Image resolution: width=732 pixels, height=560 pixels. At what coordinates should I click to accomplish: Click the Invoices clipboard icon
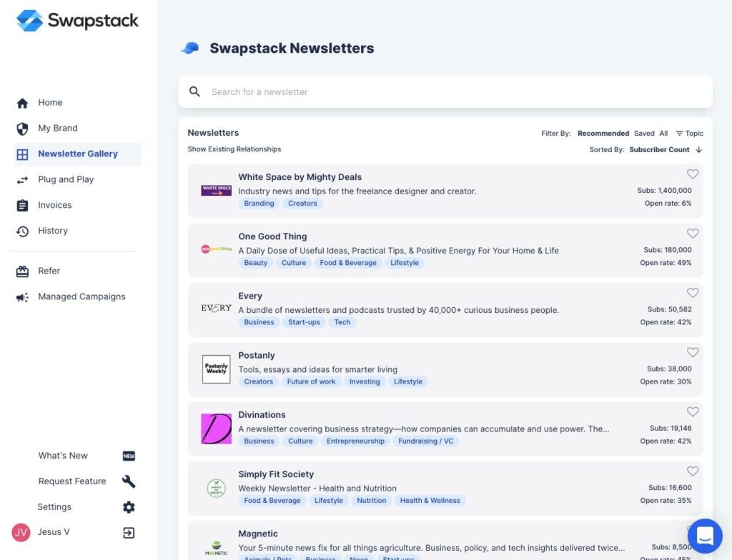point(22,206)
